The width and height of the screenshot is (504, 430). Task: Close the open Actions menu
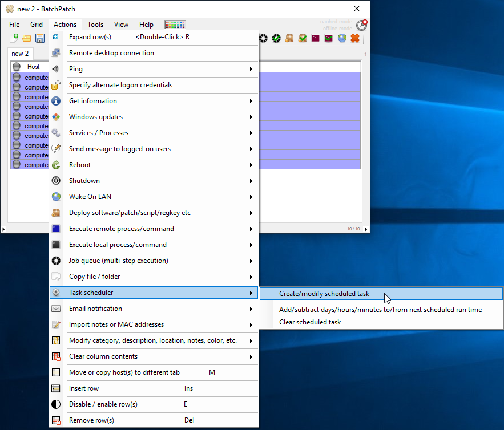tap(65, 25)
